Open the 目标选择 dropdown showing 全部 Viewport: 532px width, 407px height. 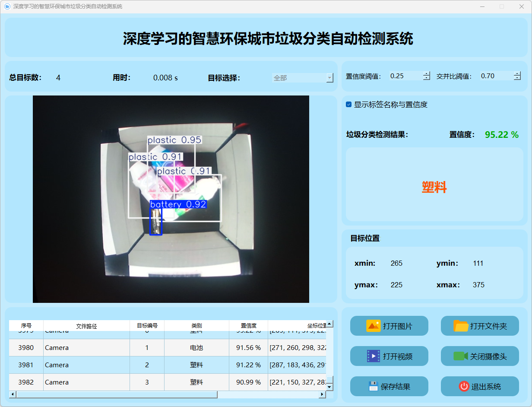pos(303,78)
